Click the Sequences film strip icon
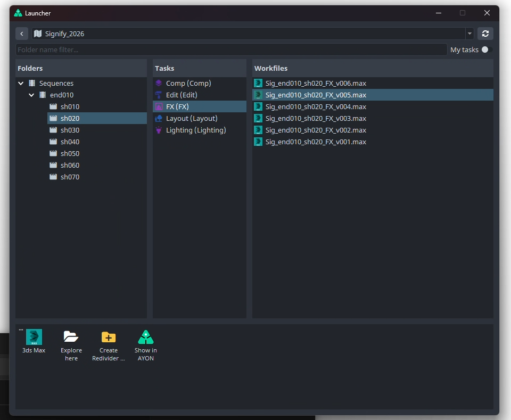The image size is (511, 420). click(x=32, y=83)
